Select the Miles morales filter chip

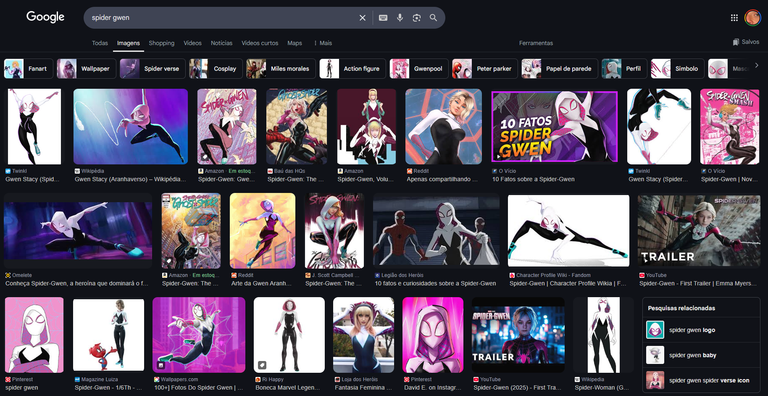tap(281, 69)
